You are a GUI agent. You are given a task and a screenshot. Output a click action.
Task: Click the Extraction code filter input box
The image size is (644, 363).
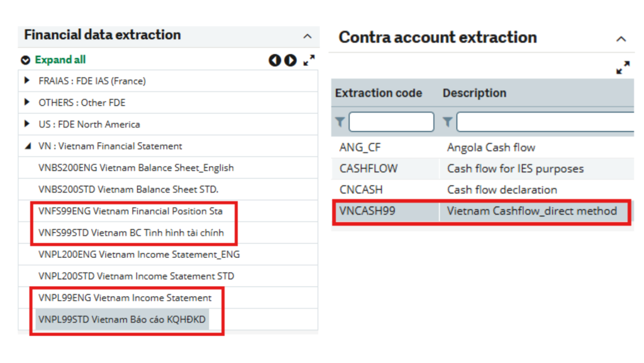[x=391, y=121]
